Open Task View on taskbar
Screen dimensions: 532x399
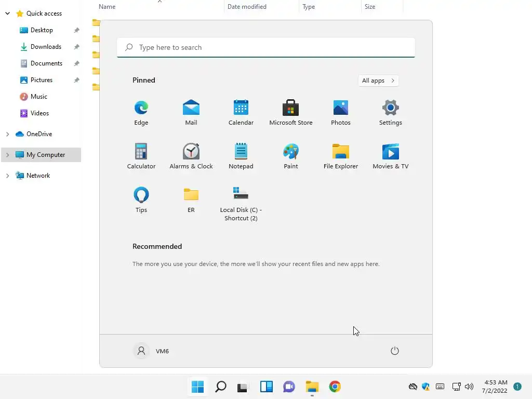tap(242, 387)
